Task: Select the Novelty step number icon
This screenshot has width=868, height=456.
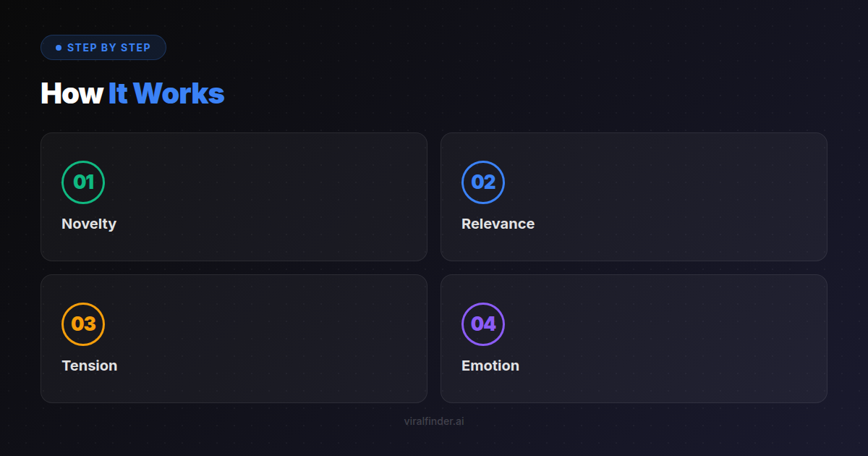Action: (84, 182)
